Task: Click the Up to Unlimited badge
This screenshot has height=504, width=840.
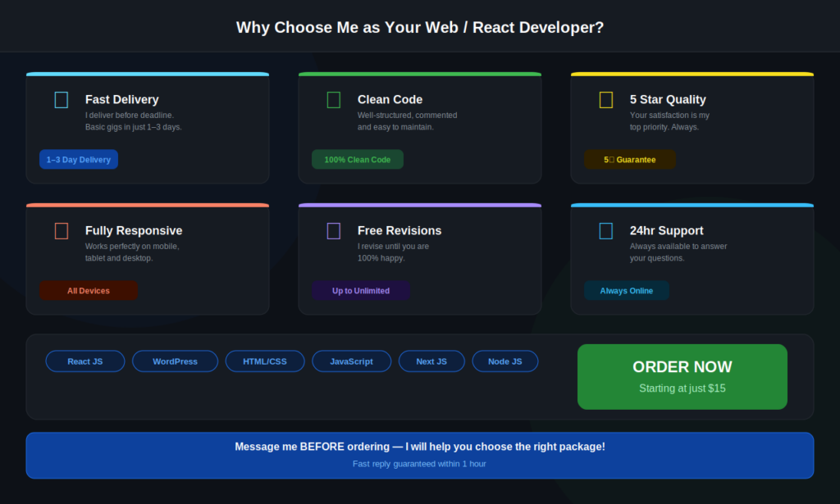Action: (x=361, y=291)
